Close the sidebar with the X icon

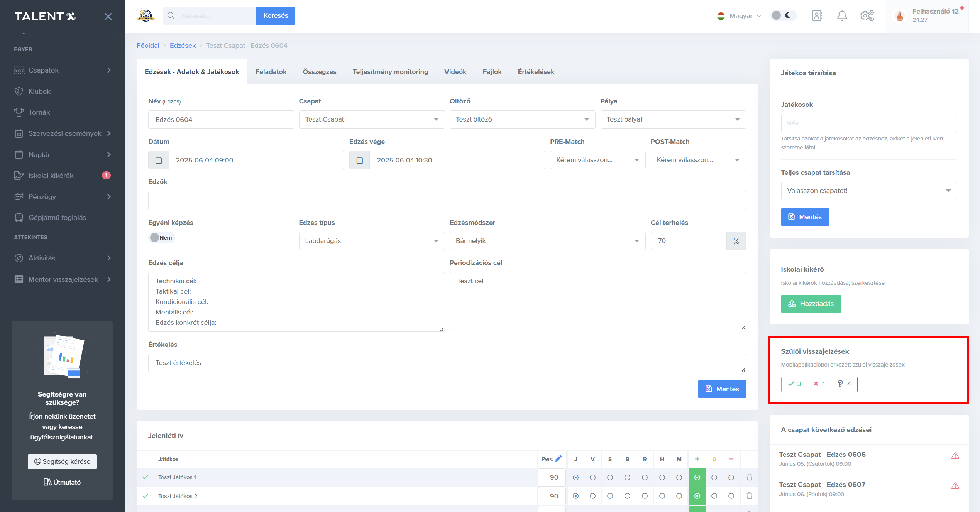[108, 17]
